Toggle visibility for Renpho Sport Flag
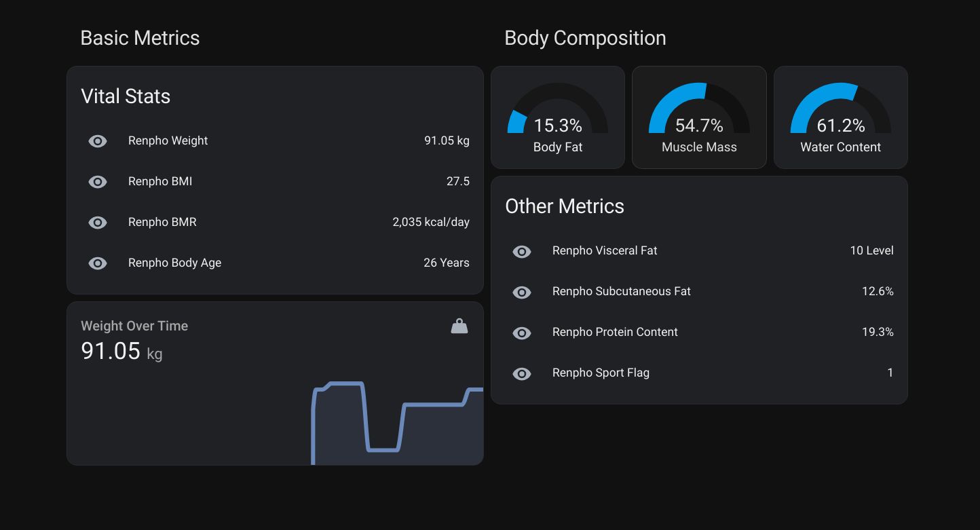980x530 pixels. 521,373
